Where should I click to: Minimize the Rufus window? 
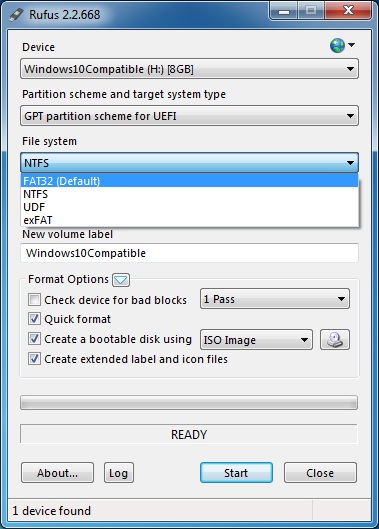tap(284, 11)
